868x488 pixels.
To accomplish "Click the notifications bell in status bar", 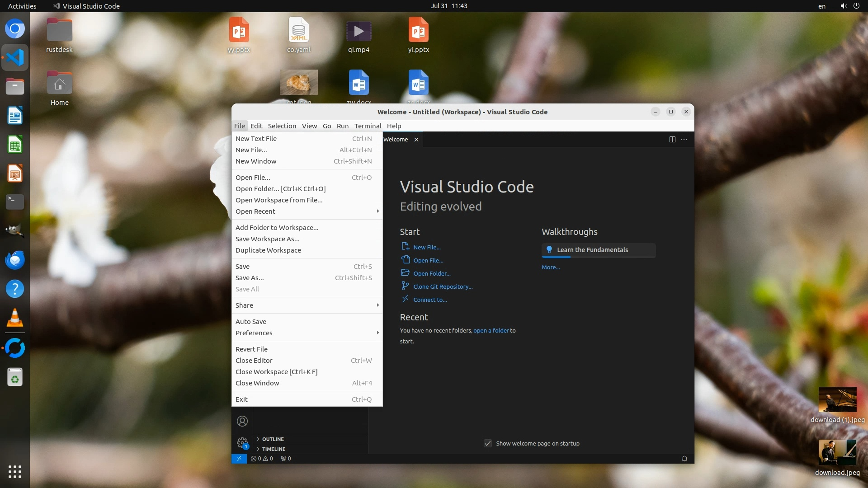I will tap(684, 459).
